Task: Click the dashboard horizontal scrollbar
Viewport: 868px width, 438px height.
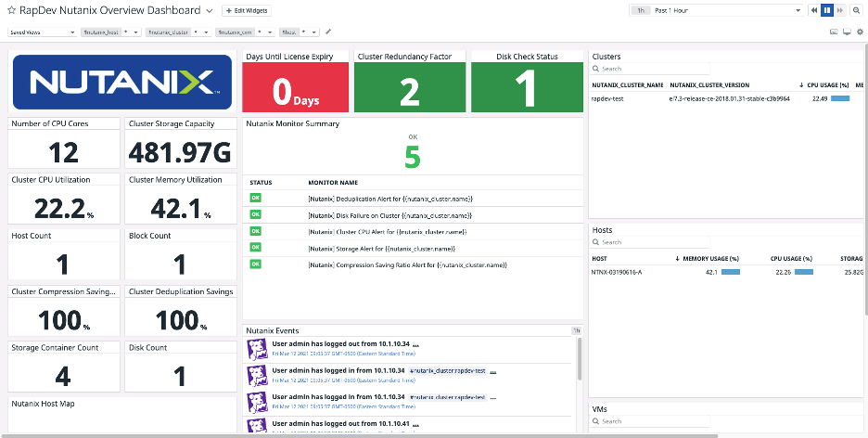Action: click(x=359, y=435)
